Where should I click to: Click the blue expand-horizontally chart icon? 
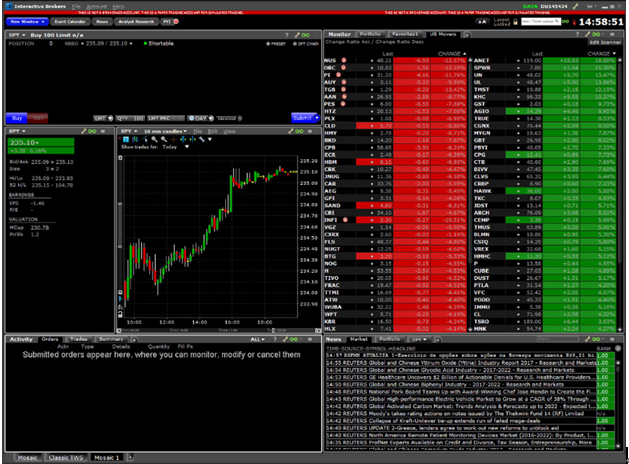point(183,139)
